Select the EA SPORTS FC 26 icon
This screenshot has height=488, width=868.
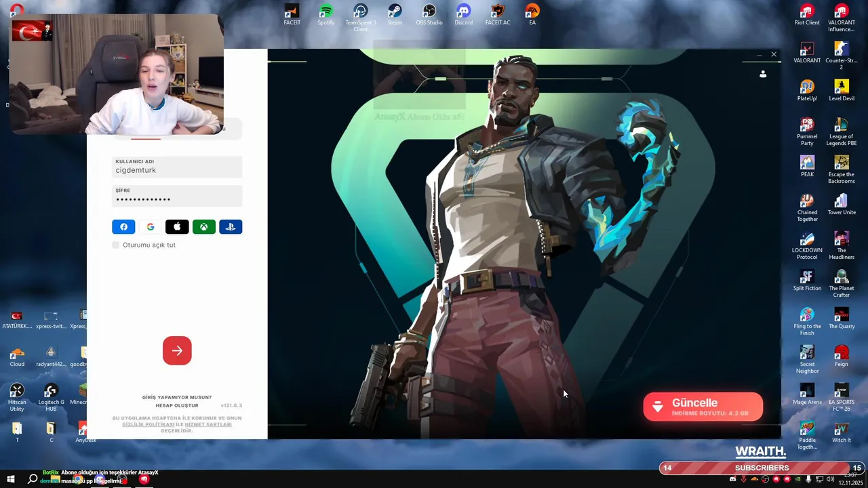pyautogui.click(x=842, y=397)
